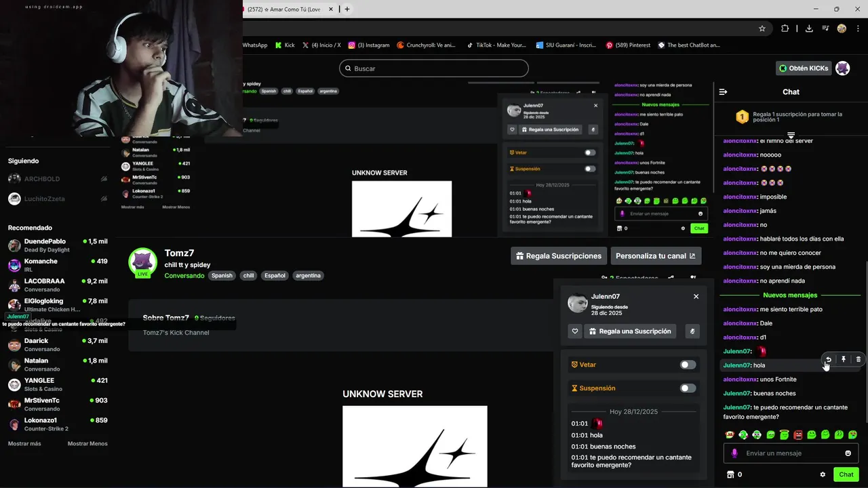This screenshot has height=488, width=868.
Task: Send message with the main green Chat button
Action: [846, 474]
